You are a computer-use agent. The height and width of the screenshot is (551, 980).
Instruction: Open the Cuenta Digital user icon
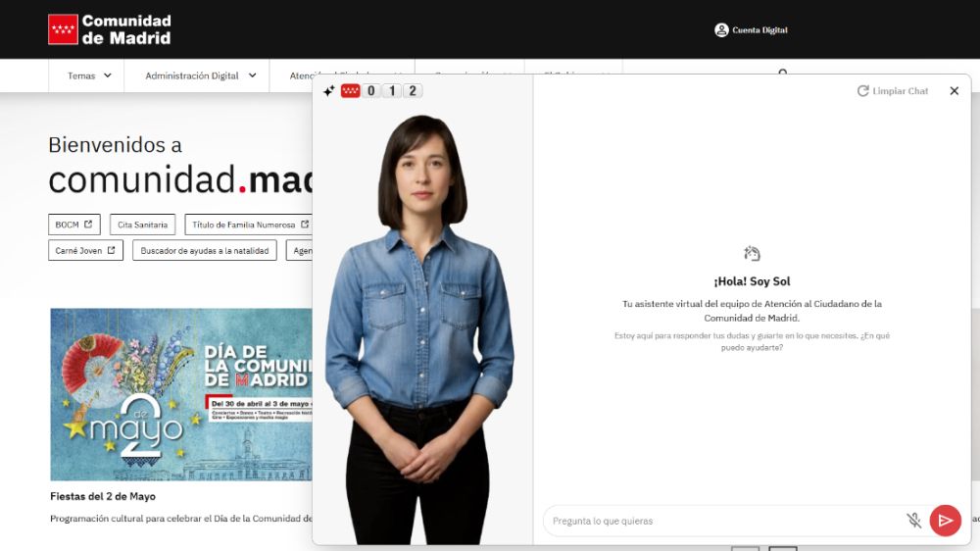click(721, 30)
